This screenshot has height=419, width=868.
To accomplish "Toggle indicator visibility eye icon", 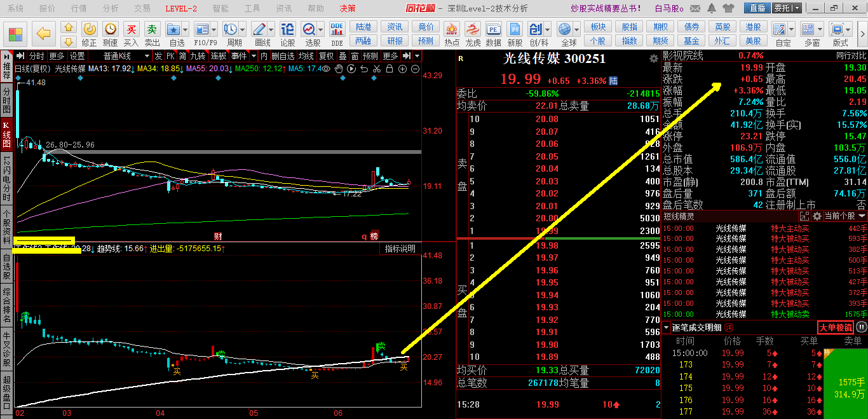I will (x=327, y=69).
